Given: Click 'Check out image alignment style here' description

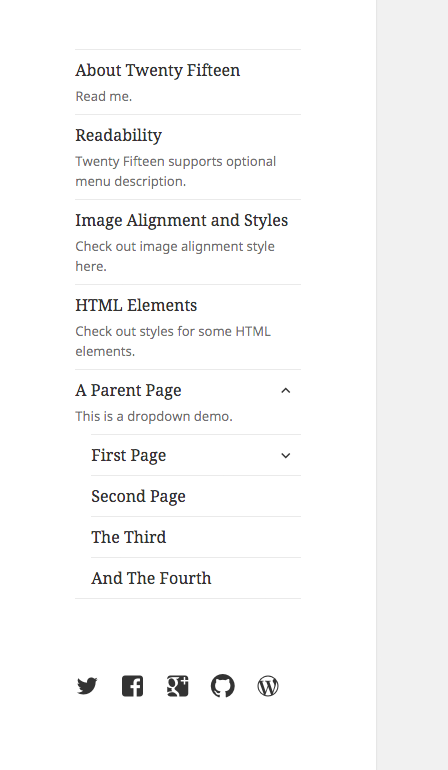Looking at the screenshot, I should tap(175, 256).
